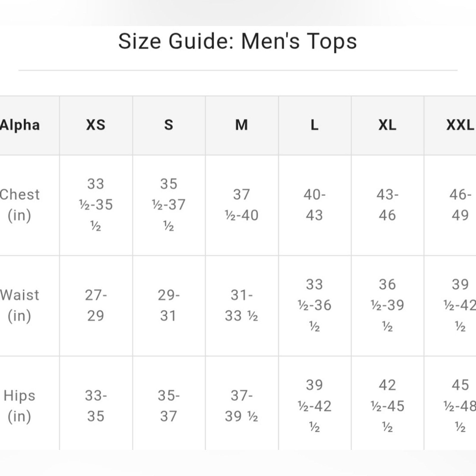Select the S size column header
Viewport: 476px width, 476px height.
(x=169, y=125)
